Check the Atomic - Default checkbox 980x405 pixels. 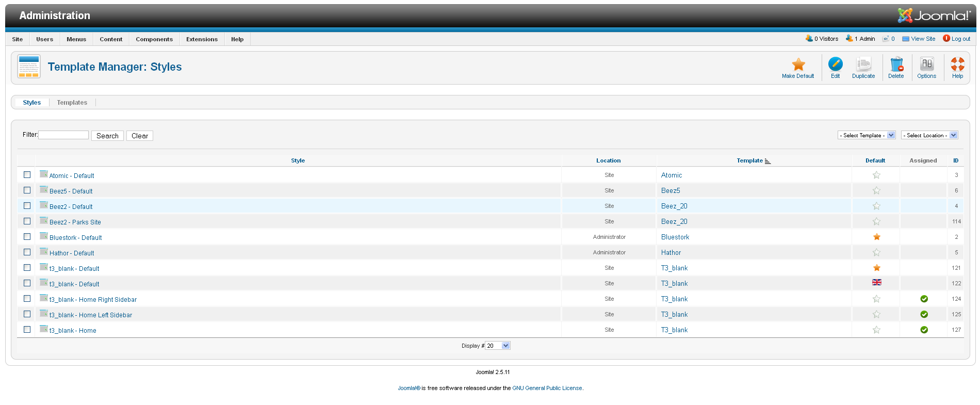click(27, 175)
